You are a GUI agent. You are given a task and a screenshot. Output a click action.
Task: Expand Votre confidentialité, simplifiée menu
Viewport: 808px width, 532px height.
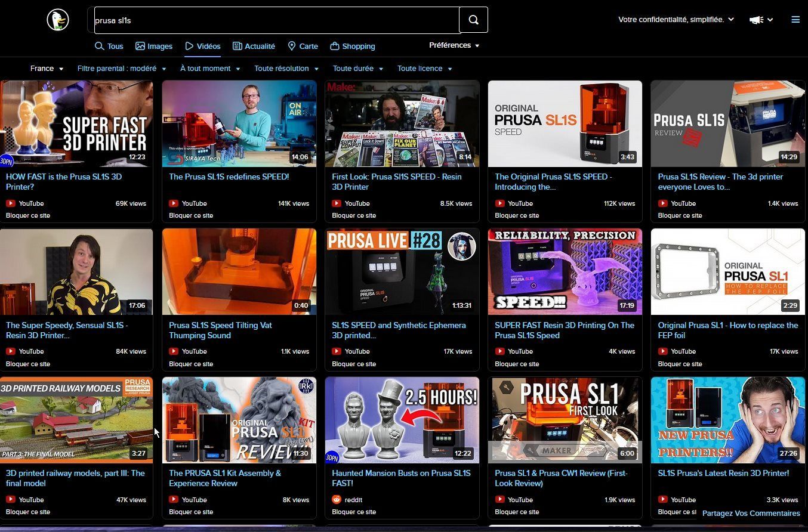click(x=676, y=20)
